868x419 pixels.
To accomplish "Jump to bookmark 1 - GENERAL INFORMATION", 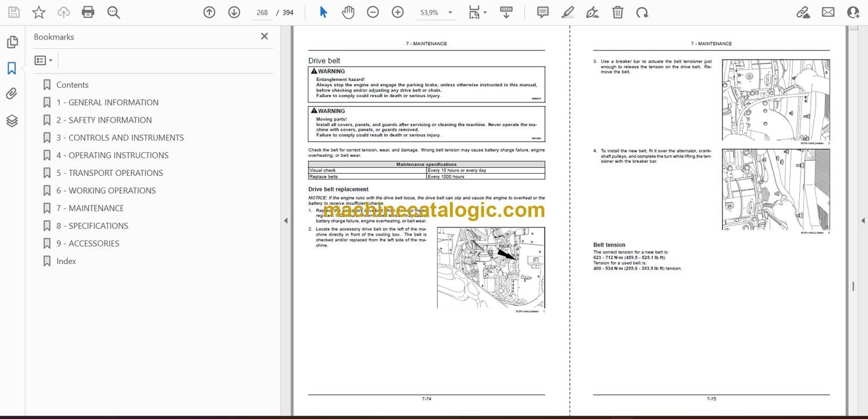I will tap(108, 102).
